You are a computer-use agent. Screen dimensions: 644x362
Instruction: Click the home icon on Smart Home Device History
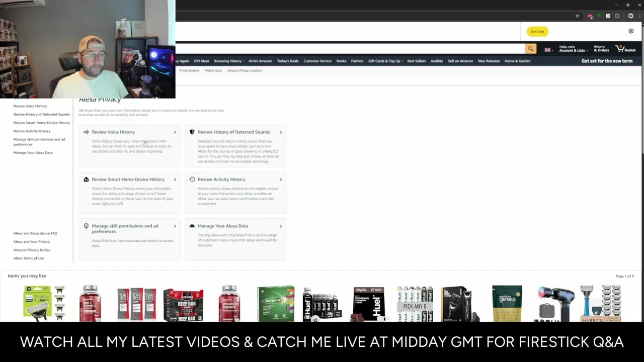86,179
